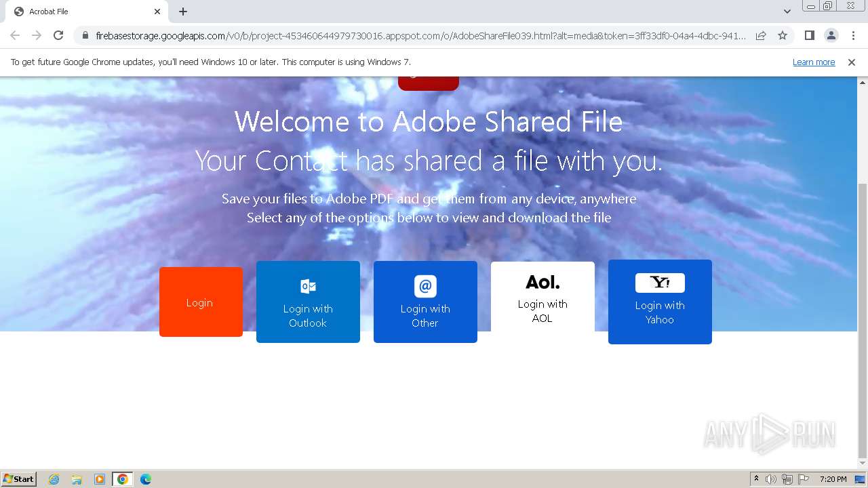Image resolution: width=868 pixels, height=488 pixels.
Task: Click the address bar URL
Action: 420,35
